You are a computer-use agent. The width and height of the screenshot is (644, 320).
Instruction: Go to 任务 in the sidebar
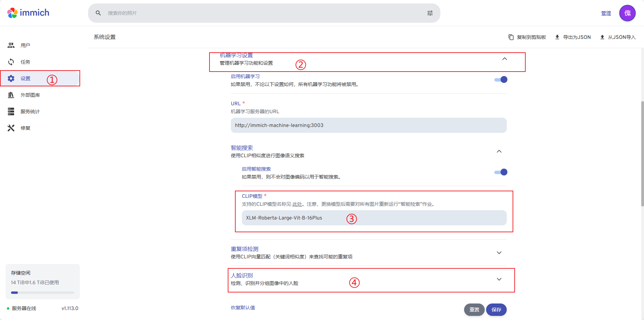tap(25, 62)
